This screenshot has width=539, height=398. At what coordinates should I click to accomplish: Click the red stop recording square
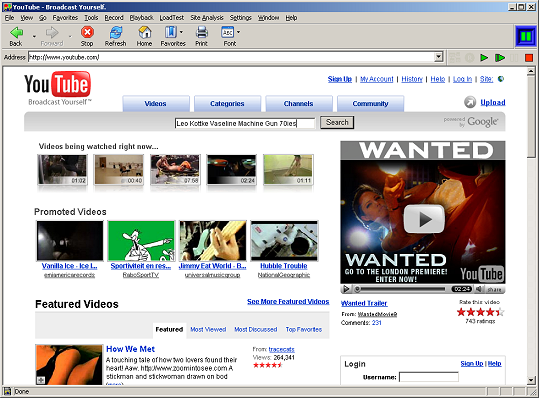click(x=529, y=58)
